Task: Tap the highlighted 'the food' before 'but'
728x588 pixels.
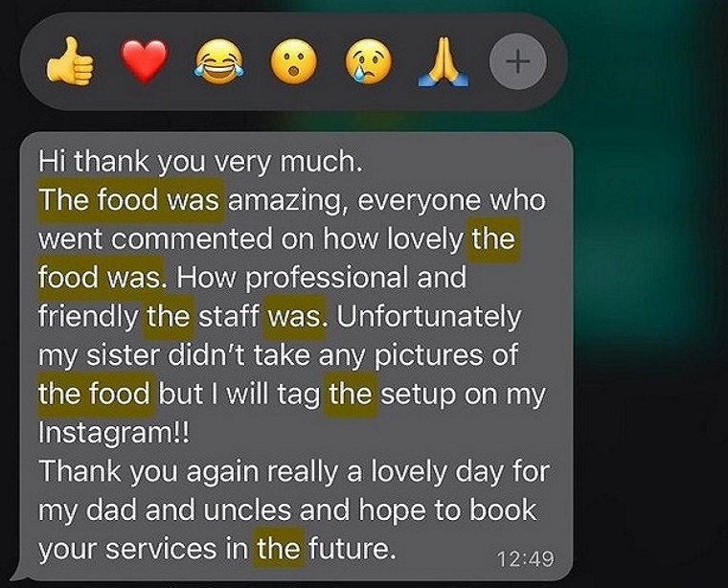Action: [95, 395]
